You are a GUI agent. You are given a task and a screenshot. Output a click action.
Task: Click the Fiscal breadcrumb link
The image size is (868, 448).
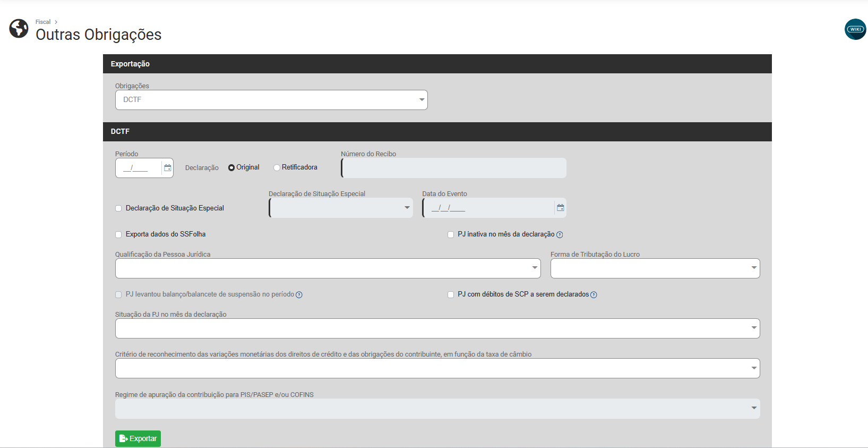click(43, 22)
